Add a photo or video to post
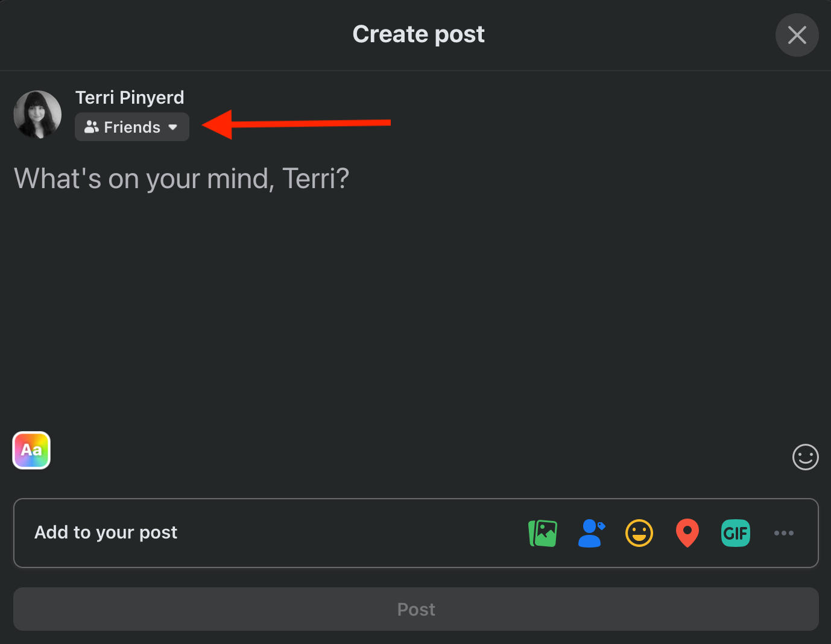Image resolution: width=831 pixels, height=644 pixels. [x=543, y=533]
